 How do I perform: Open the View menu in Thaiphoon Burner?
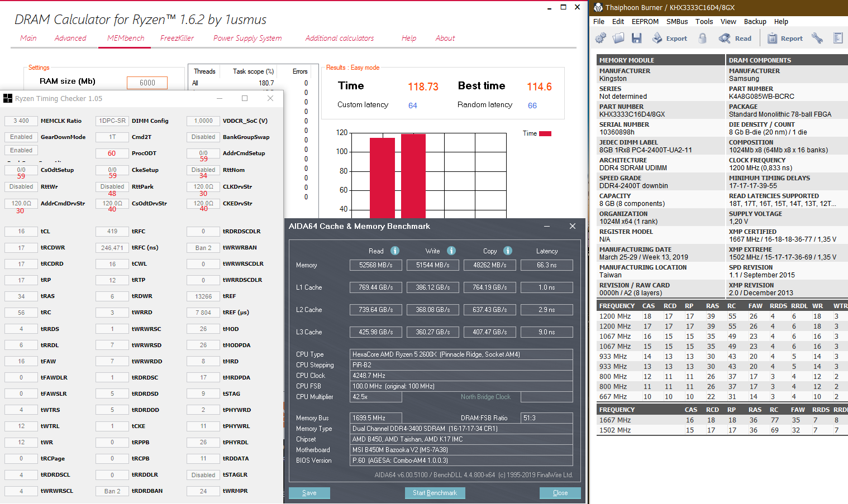[728, 22]
